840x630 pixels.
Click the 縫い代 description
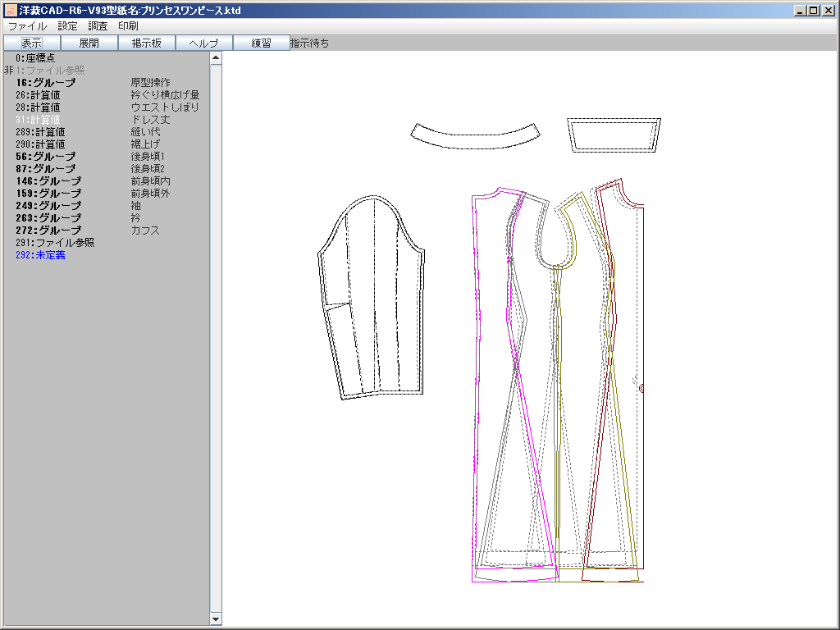[145, 132]
